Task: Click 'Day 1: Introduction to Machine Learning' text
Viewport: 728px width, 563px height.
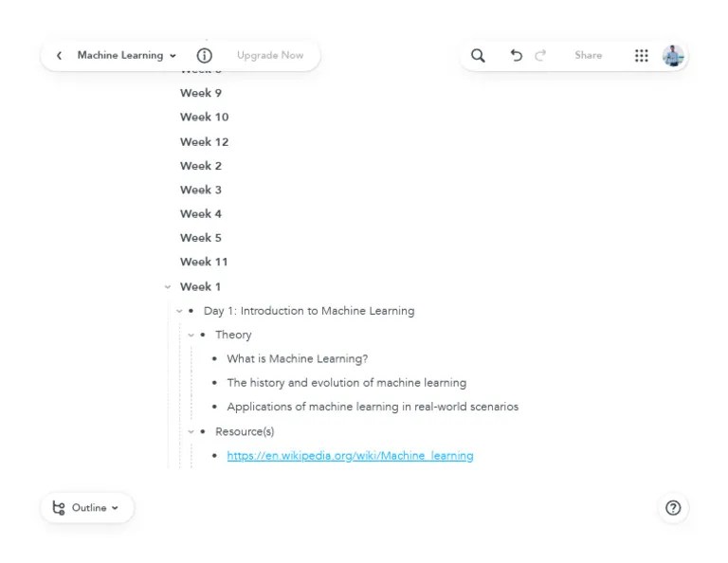Action: point(309,311)
